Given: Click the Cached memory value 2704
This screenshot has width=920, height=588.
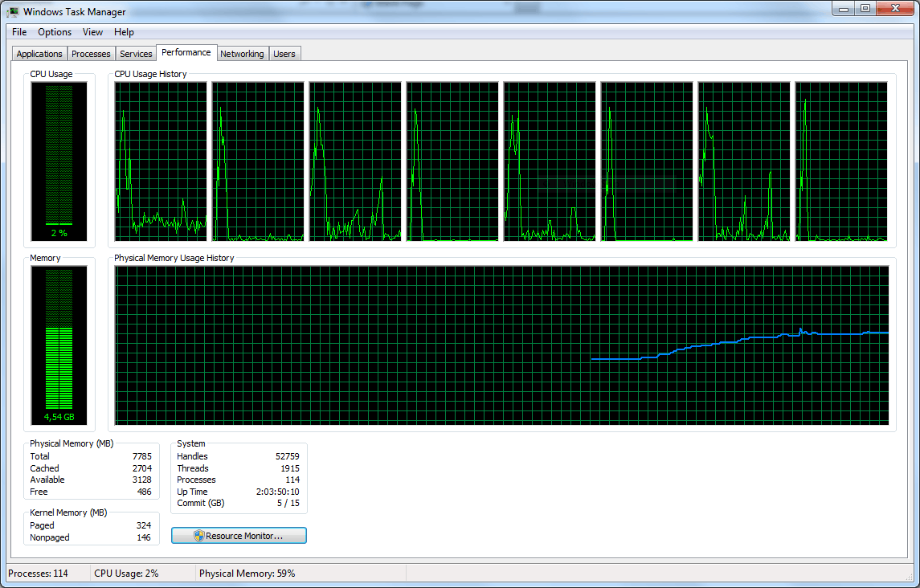Looking at the screenshot, I should [142, 468].
